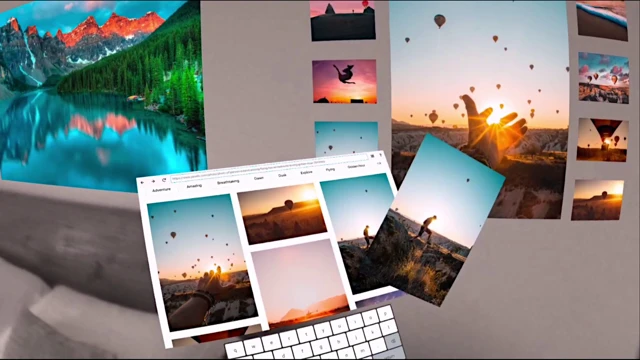Open the Explore tag
This screenshot has height=360, width=640.
[306, 173]
